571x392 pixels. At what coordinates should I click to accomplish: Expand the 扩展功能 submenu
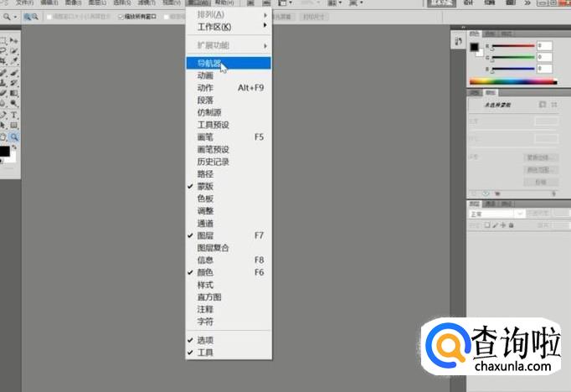(229, 45)
